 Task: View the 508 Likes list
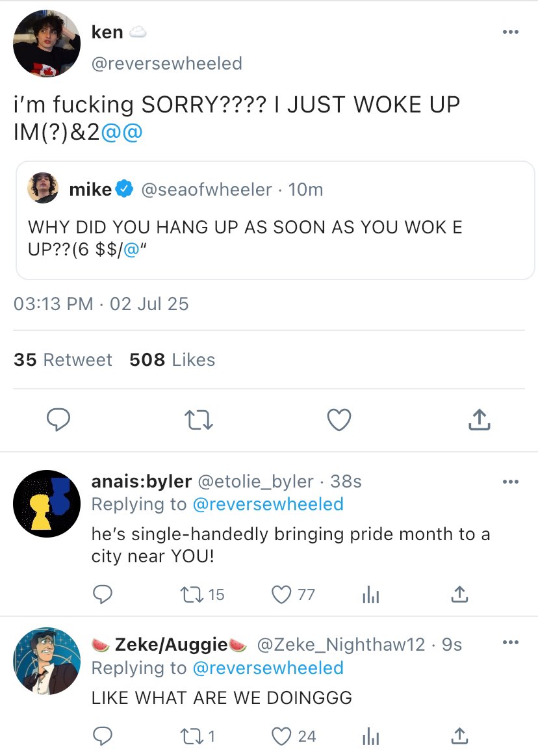172,360
